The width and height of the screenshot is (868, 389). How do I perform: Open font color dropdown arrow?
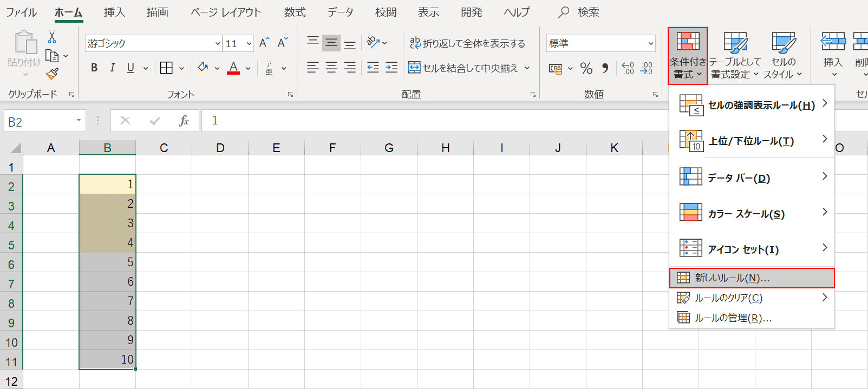(x=248, y=68)
